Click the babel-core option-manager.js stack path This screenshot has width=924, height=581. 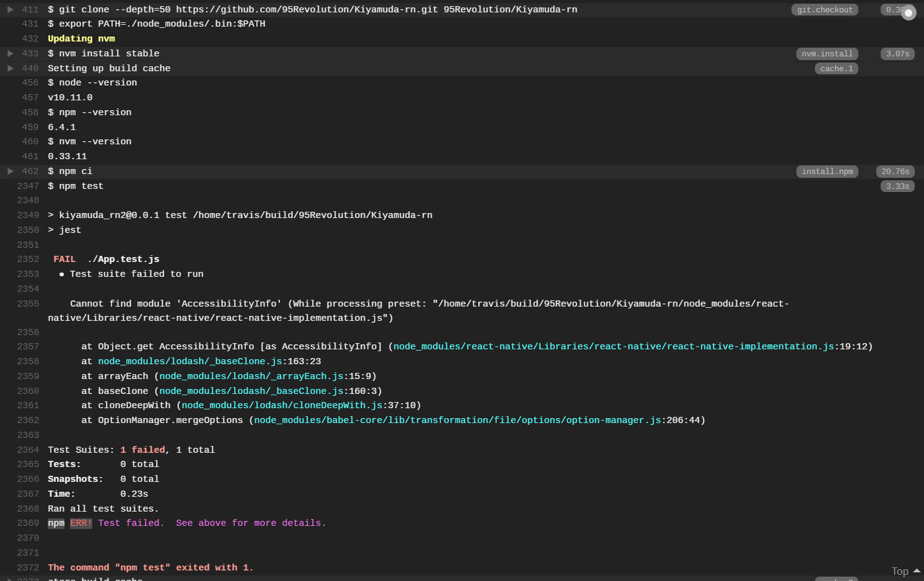click(458, 420)
